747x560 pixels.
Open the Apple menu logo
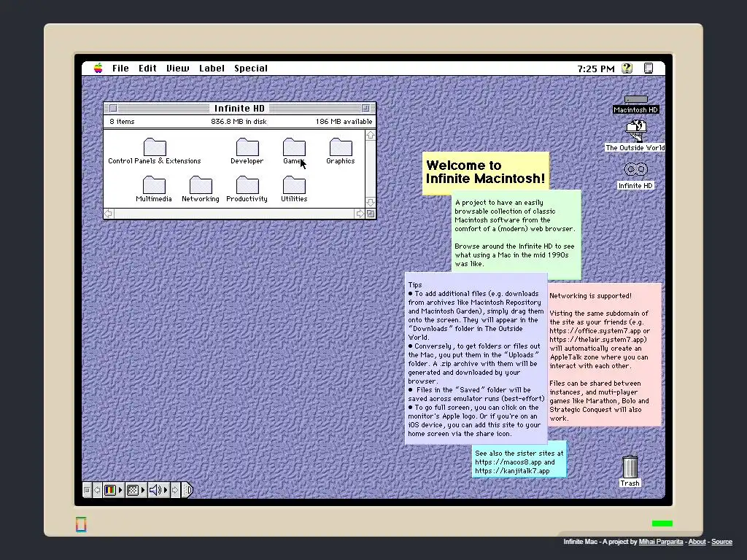coord(98,68)
